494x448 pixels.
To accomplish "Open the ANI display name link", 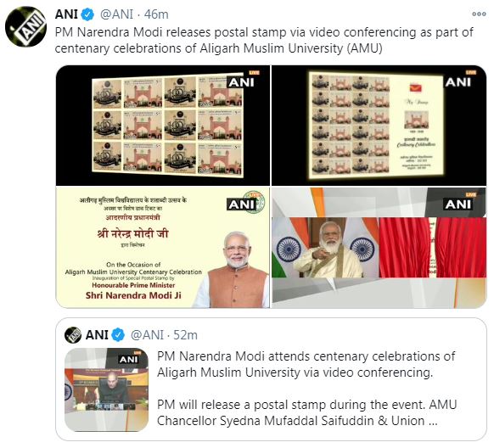I will coord(66,14).
